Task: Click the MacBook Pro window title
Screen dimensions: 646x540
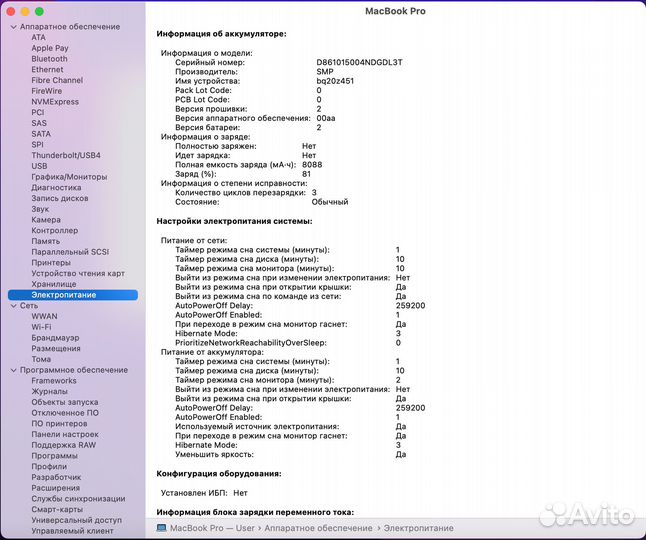Action: [x=394, y=11]
